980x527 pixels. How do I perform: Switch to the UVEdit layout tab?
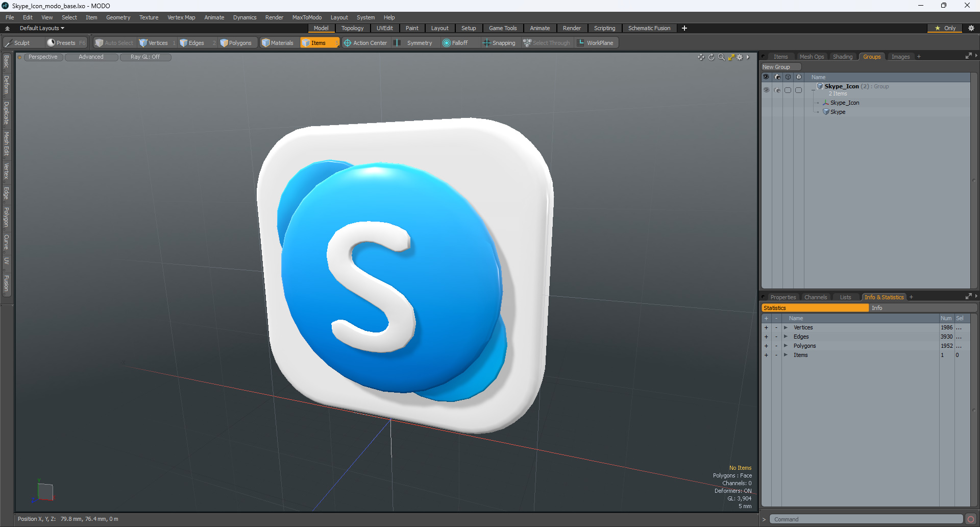384,28
